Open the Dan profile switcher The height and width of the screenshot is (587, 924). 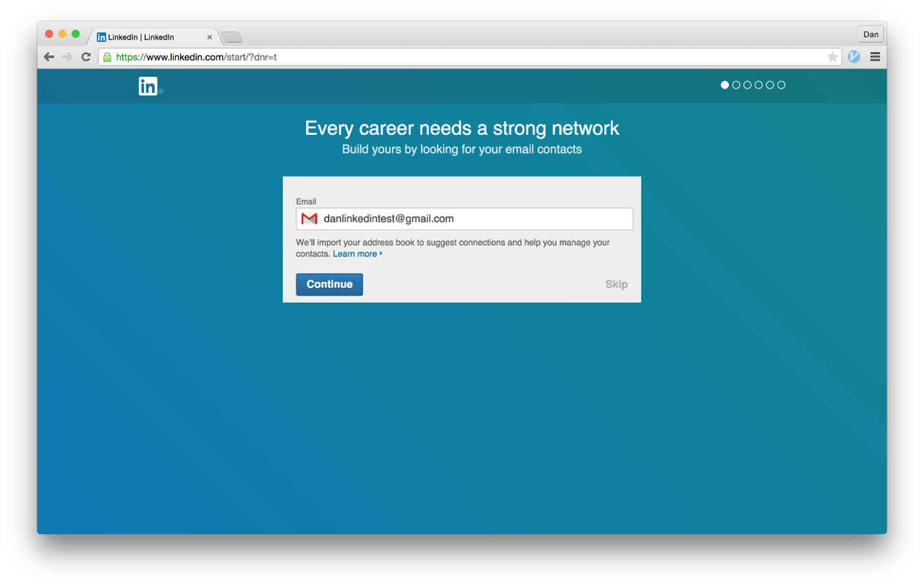(870, 34)
